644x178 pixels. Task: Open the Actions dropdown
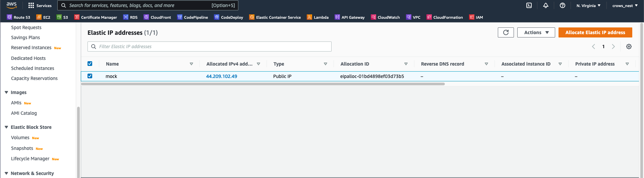536,32
